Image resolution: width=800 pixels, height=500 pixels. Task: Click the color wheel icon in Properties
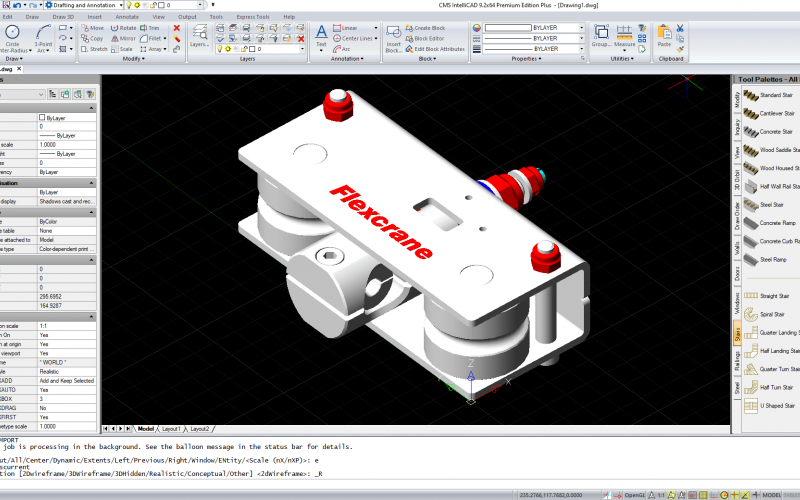(477, 28)
